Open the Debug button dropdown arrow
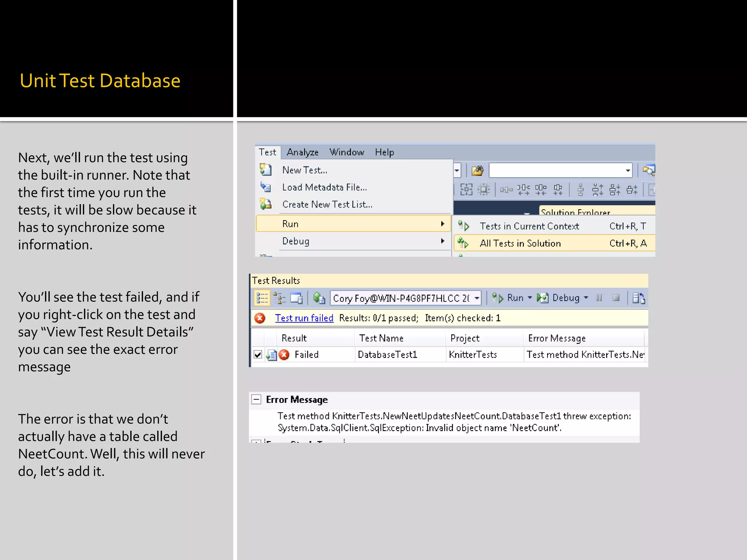This screenshot has height=560, width=747. pyautogui.click(x=586, y=298)
